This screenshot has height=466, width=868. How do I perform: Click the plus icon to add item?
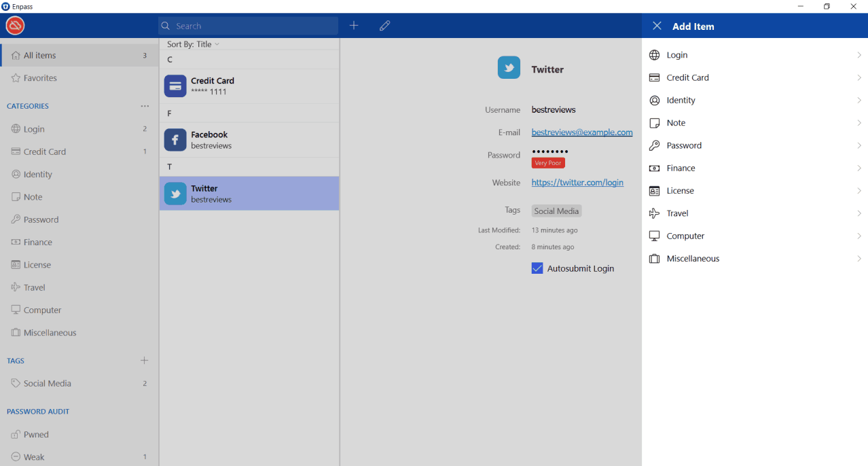point(354,26)
